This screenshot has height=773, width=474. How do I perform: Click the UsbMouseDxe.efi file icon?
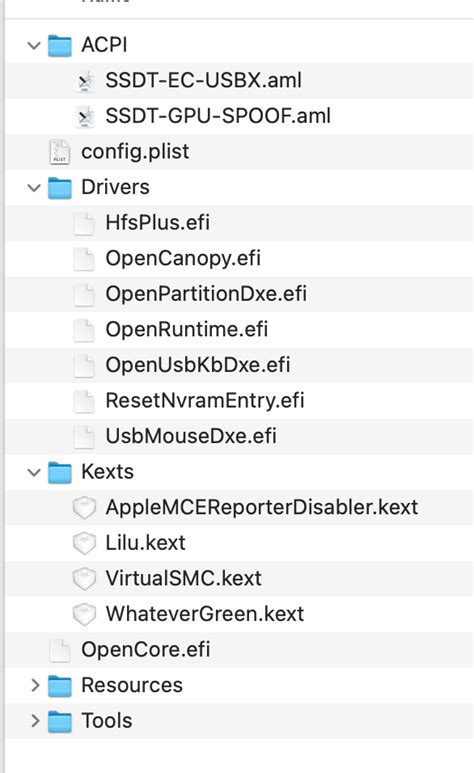tap(84, 436)
